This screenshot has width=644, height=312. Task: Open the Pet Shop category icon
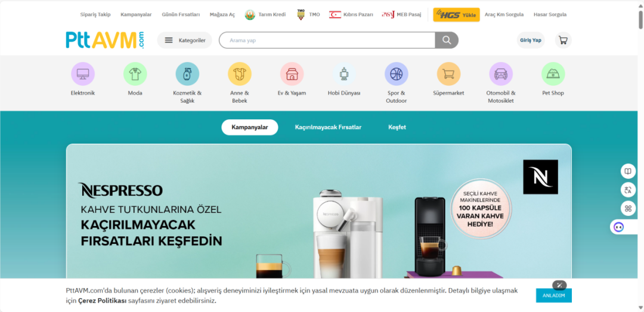(x=553, y=74)
